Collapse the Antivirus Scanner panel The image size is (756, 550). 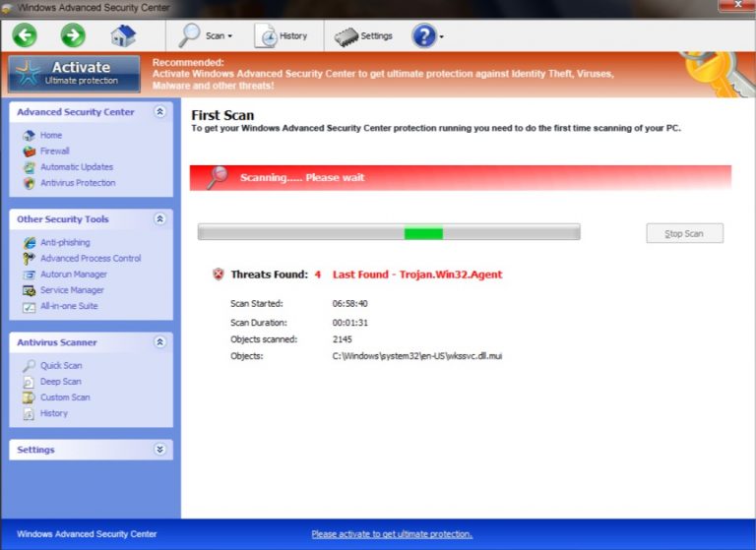pyautogui.click(x=160, y=342)
